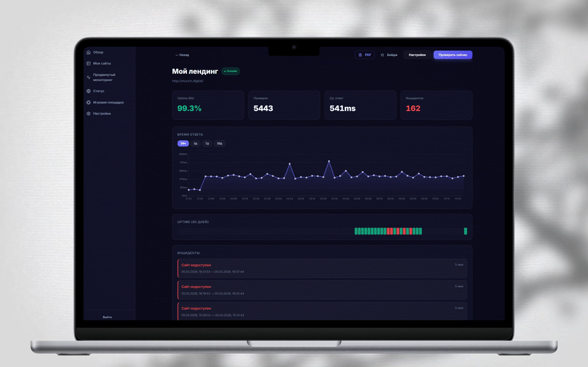Screen dimensions: 588x367
Task: Switch chart to 30д range
Action: coord(219,144)
